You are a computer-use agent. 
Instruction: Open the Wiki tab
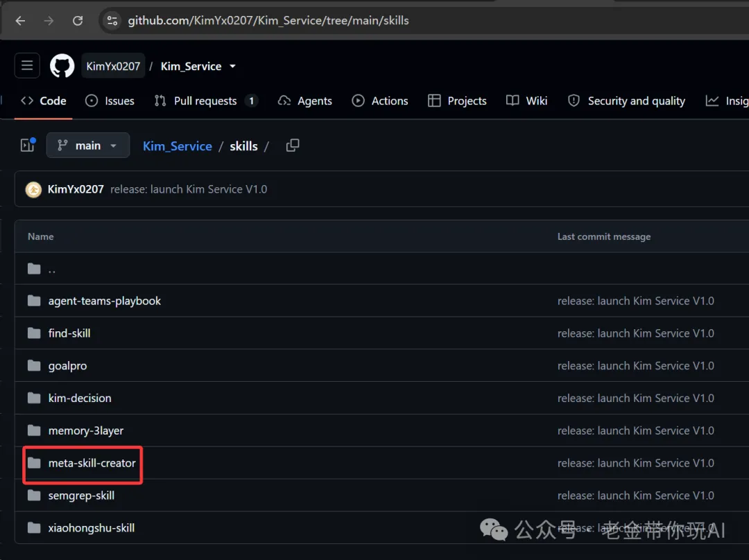click(x=527, y=100)
